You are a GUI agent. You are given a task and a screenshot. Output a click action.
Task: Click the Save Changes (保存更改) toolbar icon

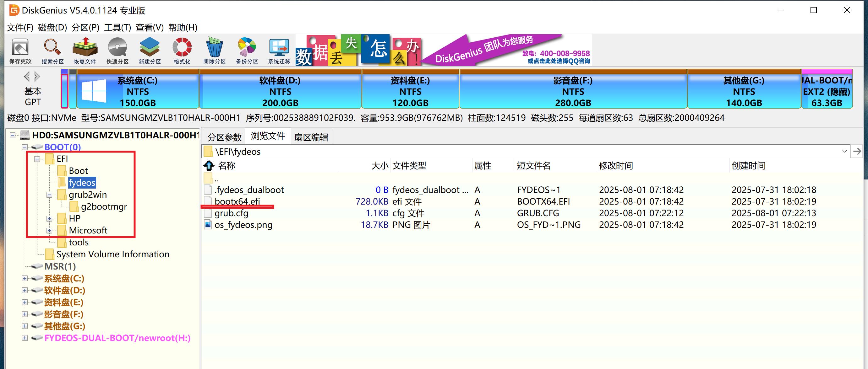point(20,51)
